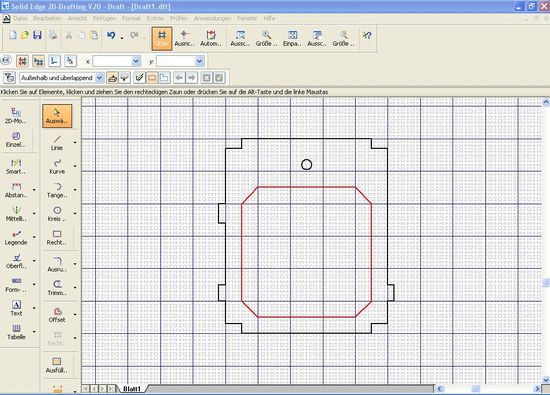Open a file using the Open folder icon
Image resolution: width=550 pixels, height=395 pixels.
pyautogui.click(x=25, y=35)
